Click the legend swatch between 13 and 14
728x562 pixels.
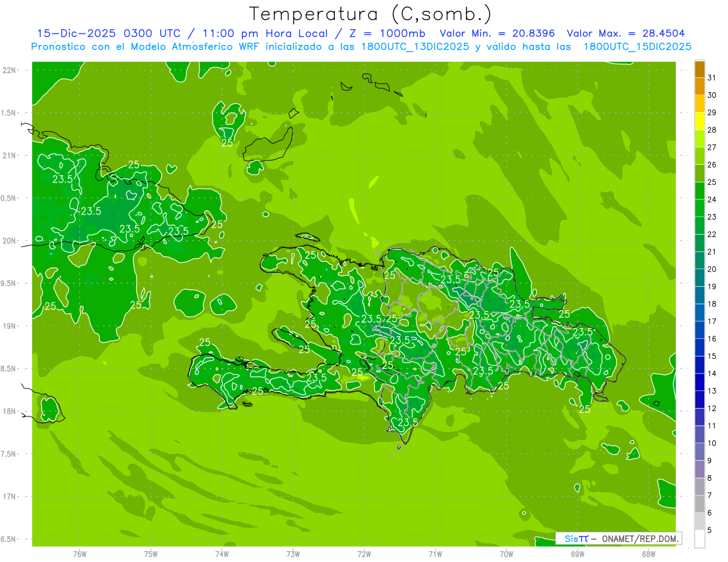tap(699, 383)
